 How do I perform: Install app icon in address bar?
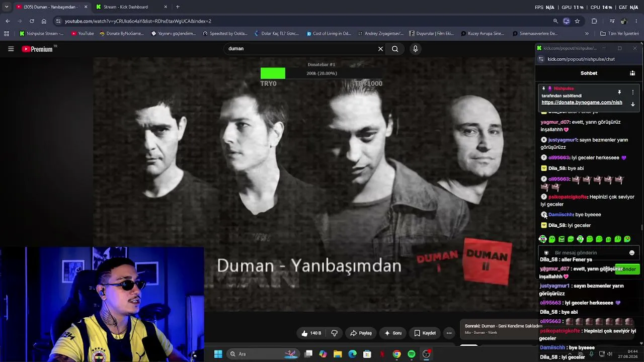[566, 21]
